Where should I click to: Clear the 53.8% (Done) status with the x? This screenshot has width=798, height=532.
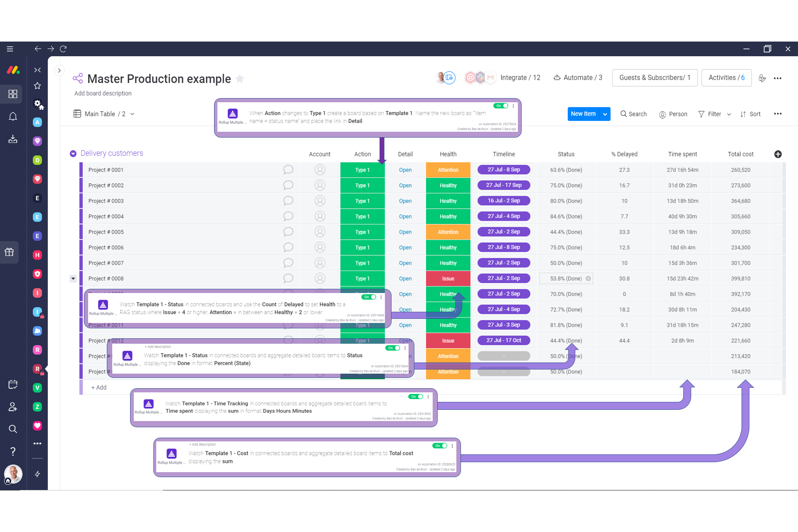pos(588,278)
